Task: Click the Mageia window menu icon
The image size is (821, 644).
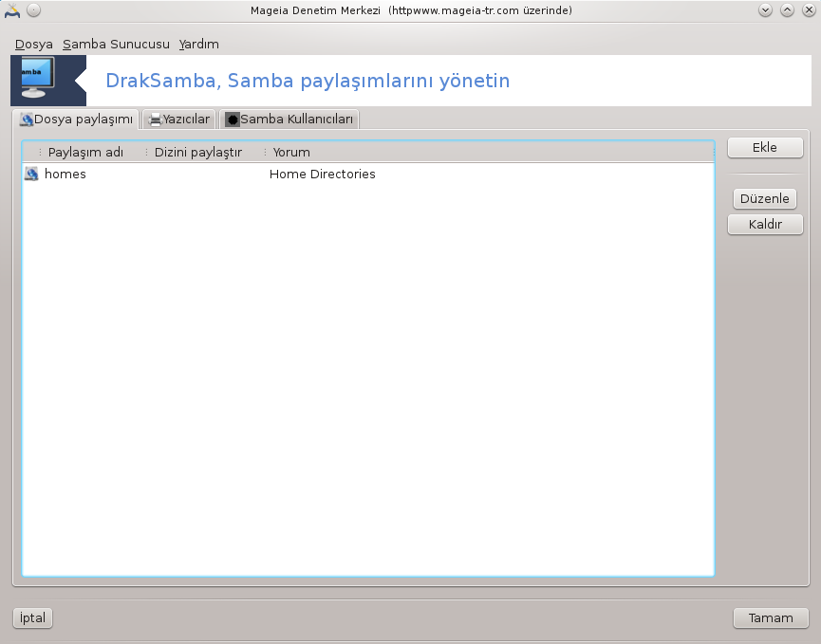Action: pos(12,9)
